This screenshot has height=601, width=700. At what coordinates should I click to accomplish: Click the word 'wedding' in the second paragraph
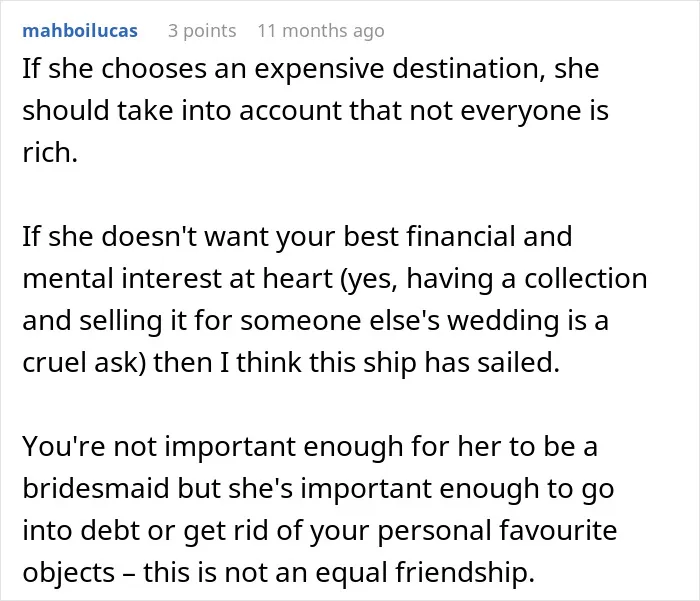[503, 321]
